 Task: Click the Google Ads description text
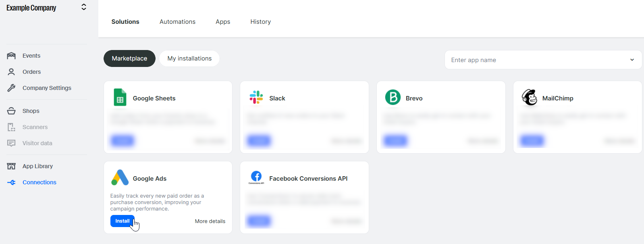pos(157,202)
